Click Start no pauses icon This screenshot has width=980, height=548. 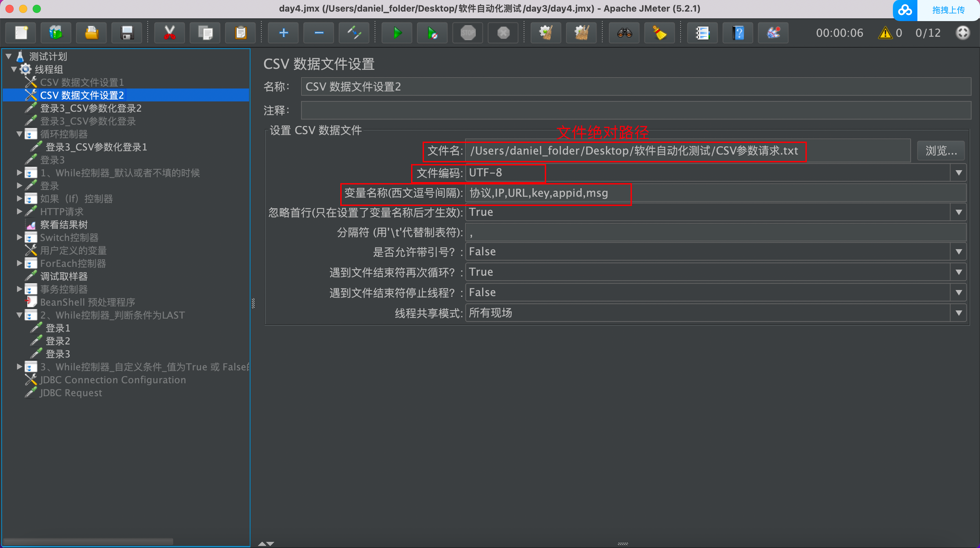pos(432,33)
